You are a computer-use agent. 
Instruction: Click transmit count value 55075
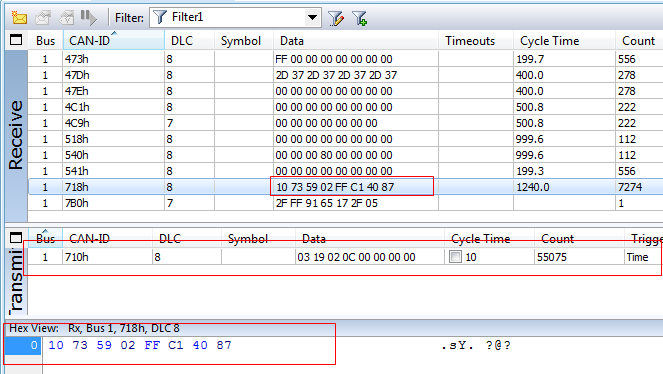pos(552,257)
